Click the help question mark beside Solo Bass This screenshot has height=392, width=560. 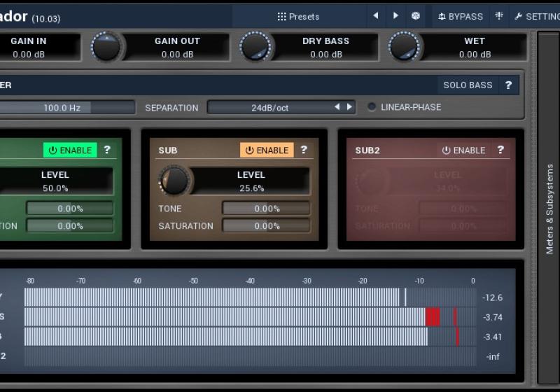508,85
